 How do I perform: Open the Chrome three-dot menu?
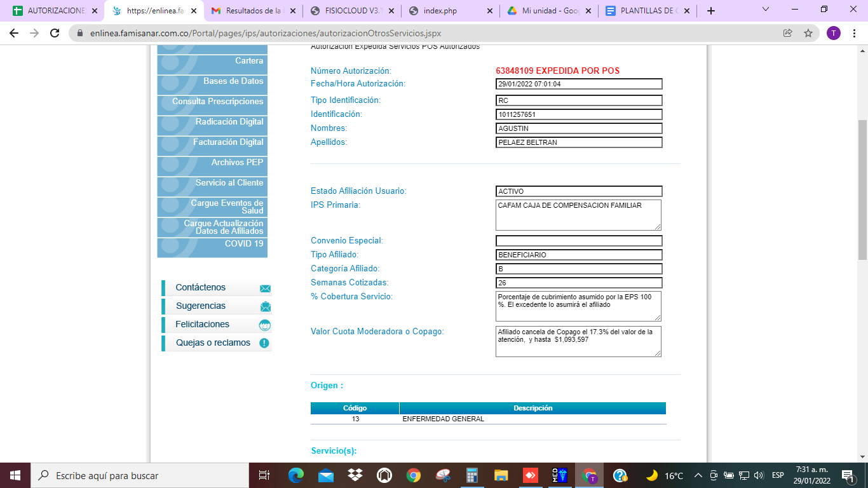click(855, 33)
